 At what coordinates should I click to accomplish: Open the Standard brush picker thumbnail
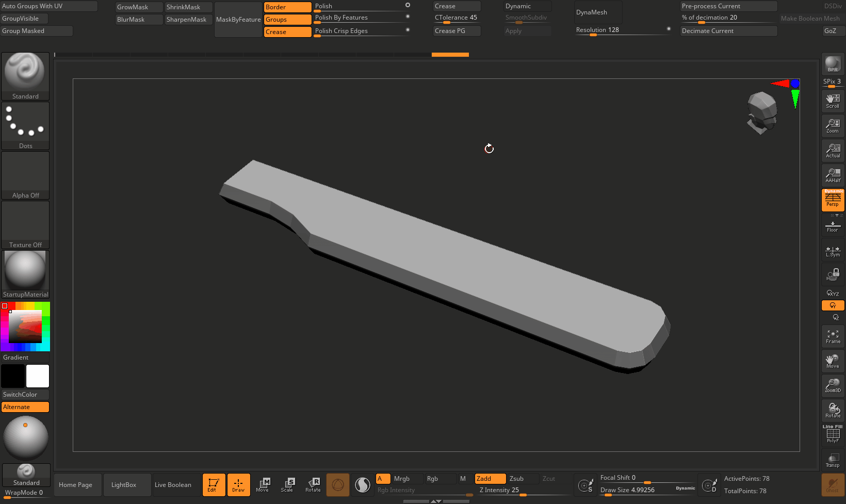[25, 76]
